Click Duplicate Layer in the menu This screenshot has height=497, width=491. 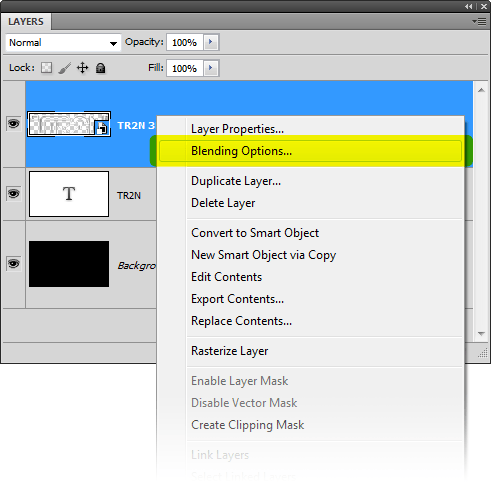(x=236, y=181)
